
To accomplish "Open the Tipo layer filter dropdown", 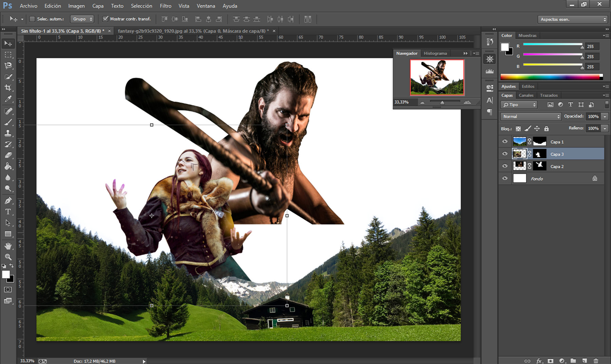I will [x=519, y=105].
